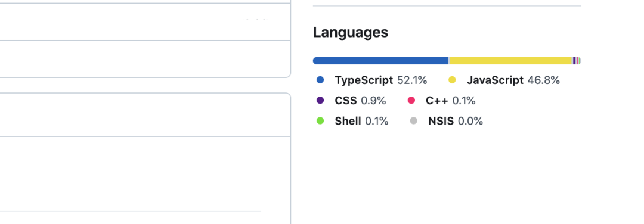Image resolution: width=644 pixels, height=224 pixels.
Task: Click the 46.8% JavaScript percentage
Action: click(544, 80)
